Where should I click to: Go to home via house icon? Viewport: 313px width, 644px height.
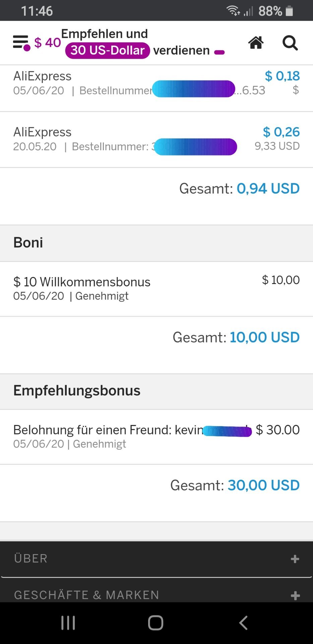(256, 43)
